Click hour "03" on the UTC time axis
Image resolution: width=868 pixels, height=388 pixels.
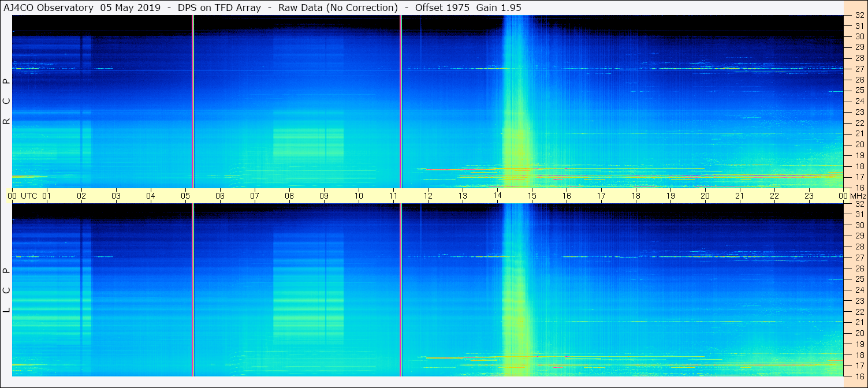[116, 196]
